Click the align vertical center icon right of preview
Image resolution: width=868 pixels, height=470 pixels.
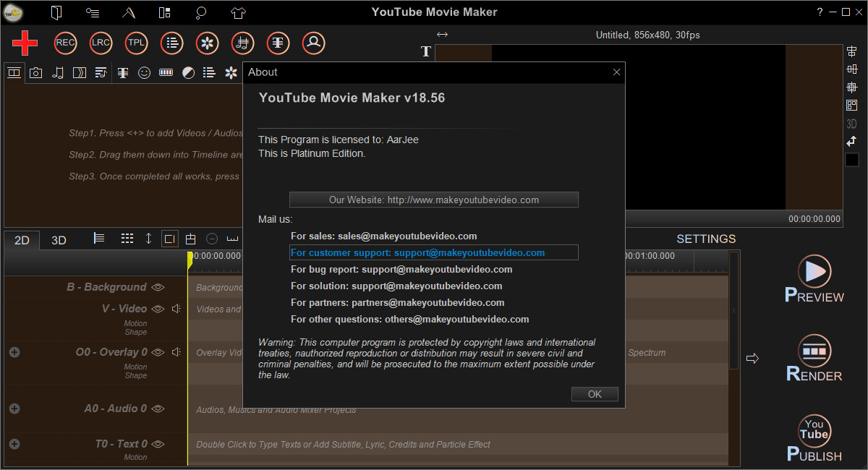852,69
